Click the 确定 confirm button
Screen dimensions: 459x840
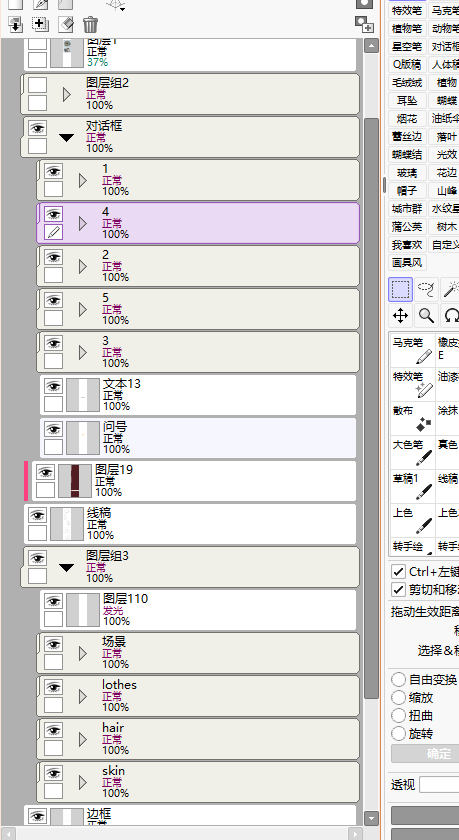pos(425,754)
